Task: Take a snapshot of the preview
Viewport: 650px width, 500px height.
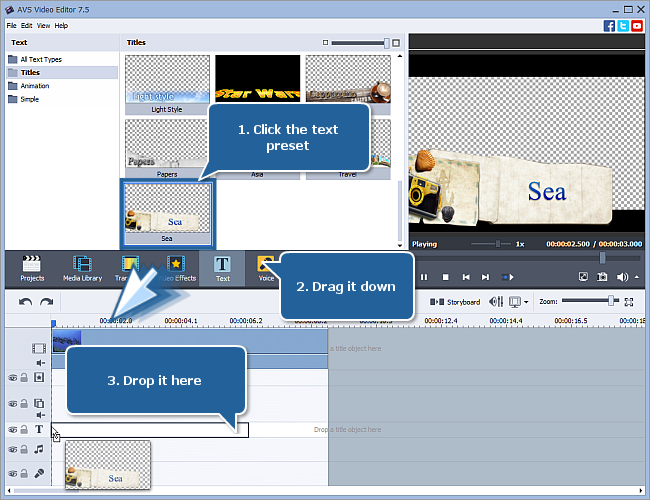Action: 602,277
